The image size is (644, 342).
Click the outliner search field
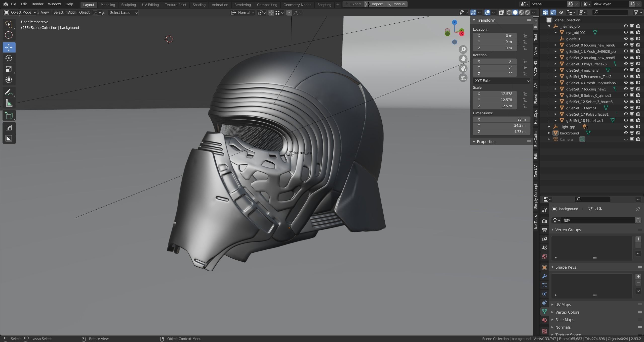[x=610, y=12]
